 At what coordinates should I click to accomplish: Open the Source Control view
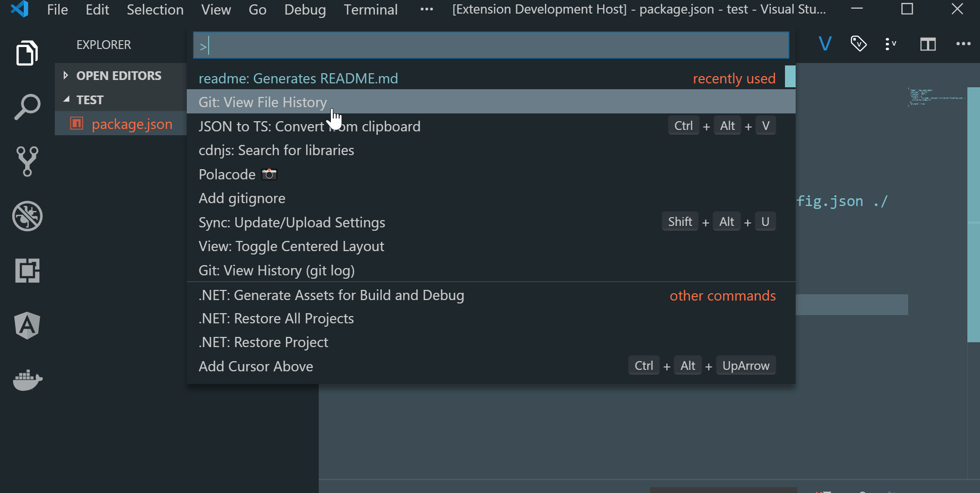coord(27,161)
